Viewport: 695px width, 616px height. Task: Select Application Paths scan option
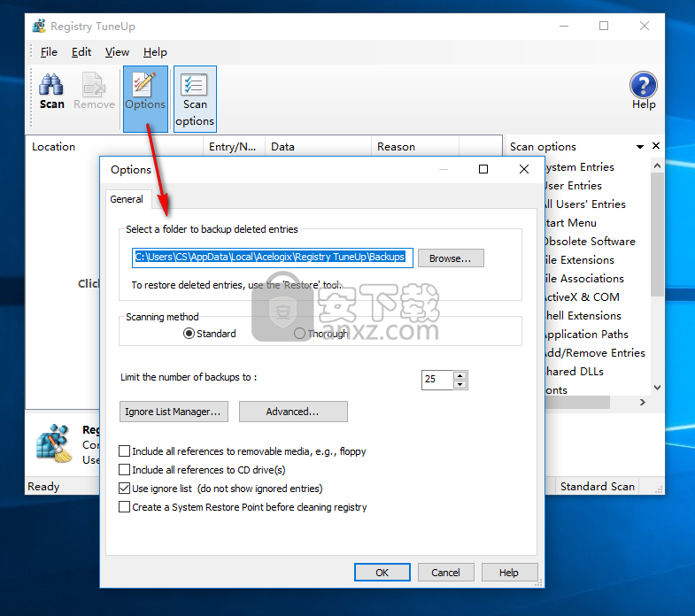587,335
